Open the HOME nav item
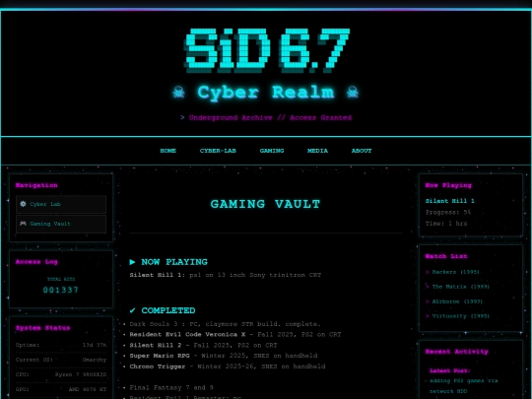The image size is (532, 399). (x=167, y=151)
